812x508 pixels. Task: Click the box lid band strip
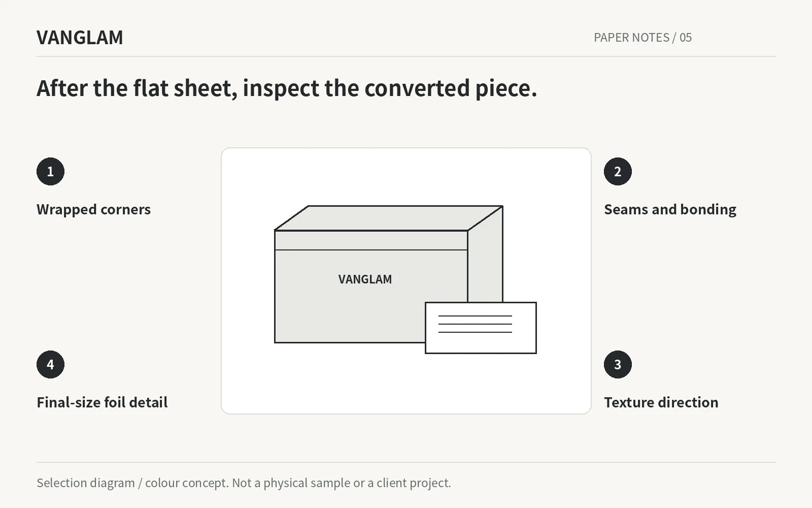click(x=371, y=240)
